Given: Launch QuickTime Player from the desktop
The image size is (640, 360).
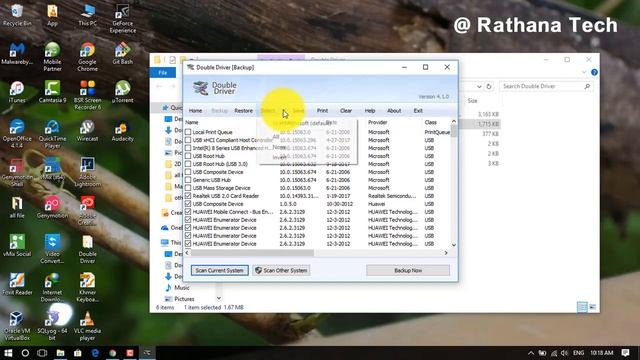Looking at the screenshot, I should point(52,133).
